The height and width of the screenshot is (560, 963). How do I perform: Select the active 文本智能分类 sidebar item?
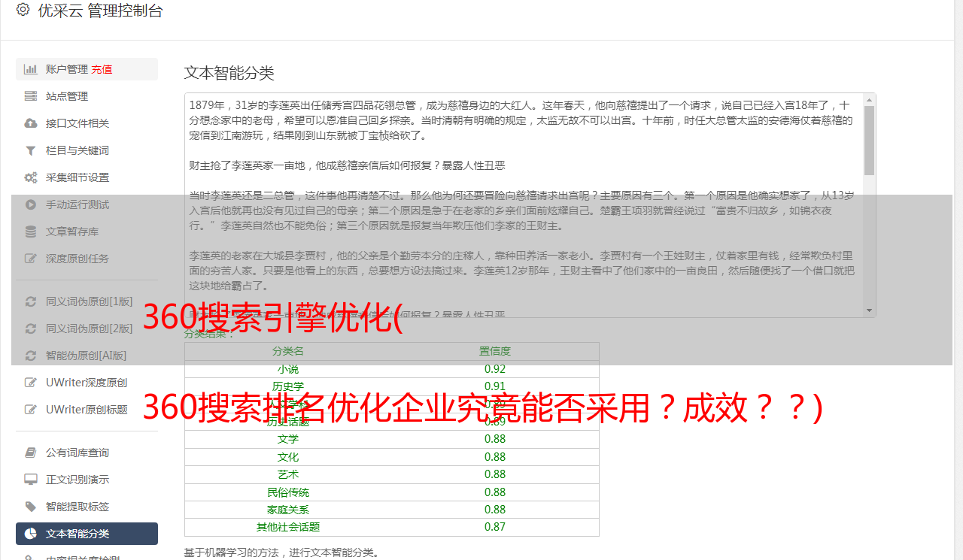(87, 534)
